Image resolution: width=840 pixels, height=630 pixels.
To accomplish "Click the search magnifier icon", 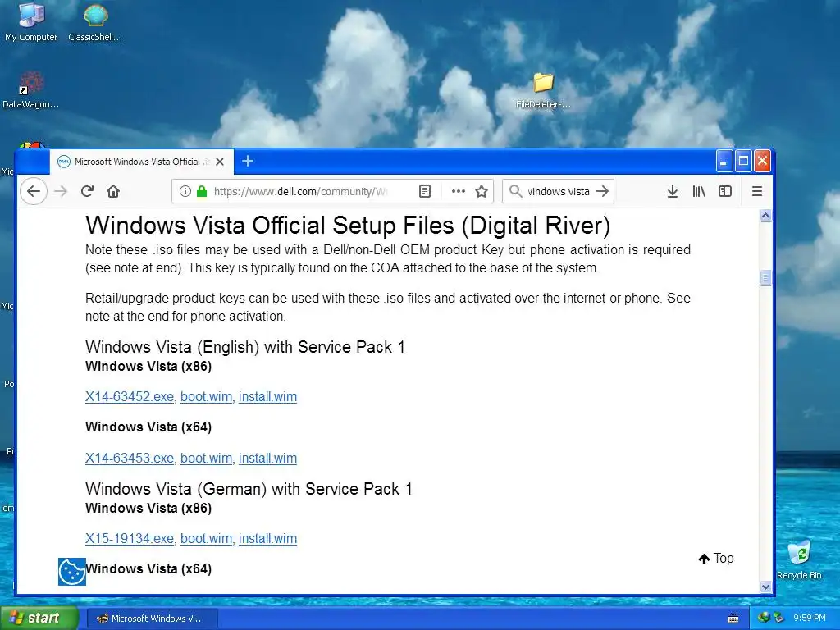I will 515,191.
